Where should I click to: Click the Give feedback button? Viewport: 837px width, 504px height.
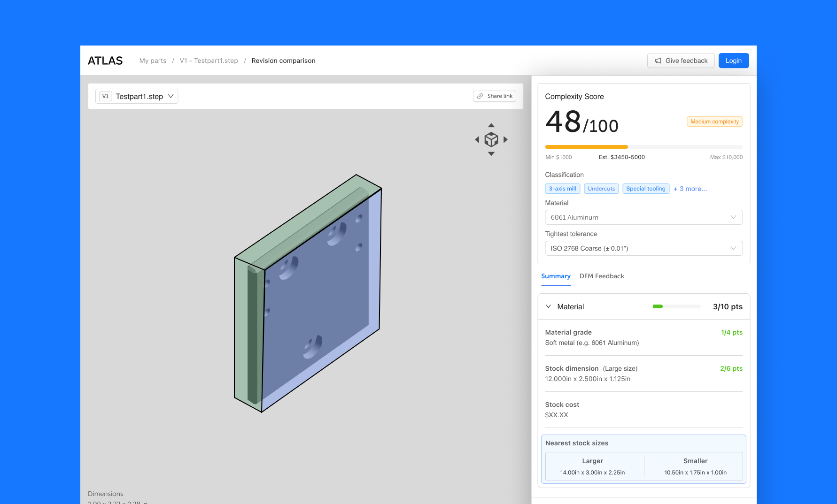pos(681,61)
